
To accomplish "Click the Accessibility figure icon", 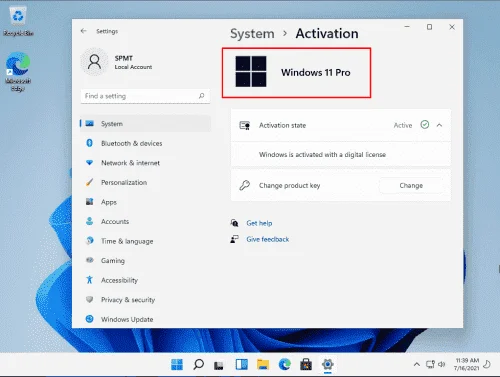I will click(89, 280).
